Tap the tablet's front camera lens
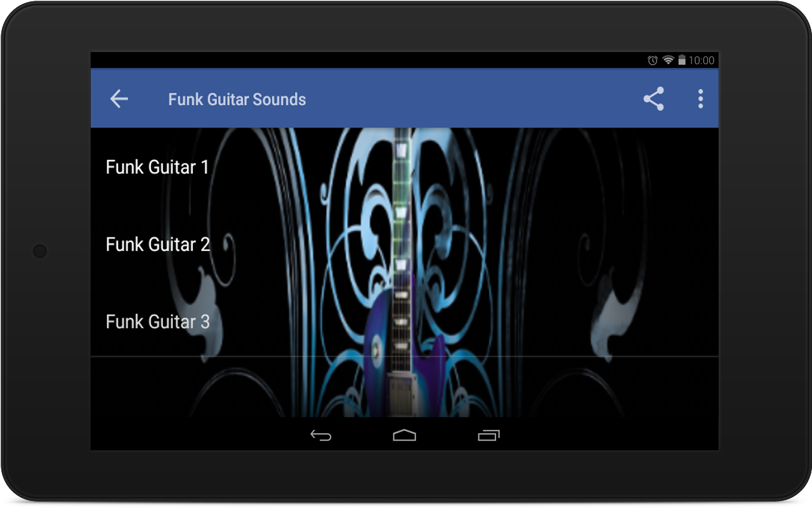This screenshot has width=812, height=508. click(x=40, y=251)
